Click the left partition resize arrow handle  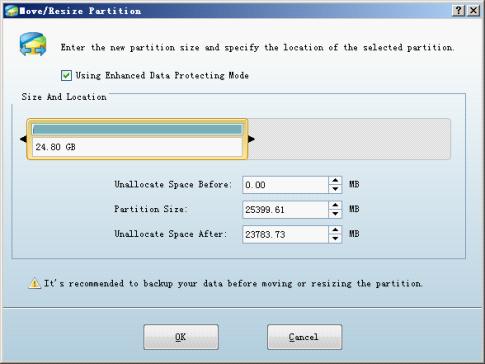[x=23, y=139]
